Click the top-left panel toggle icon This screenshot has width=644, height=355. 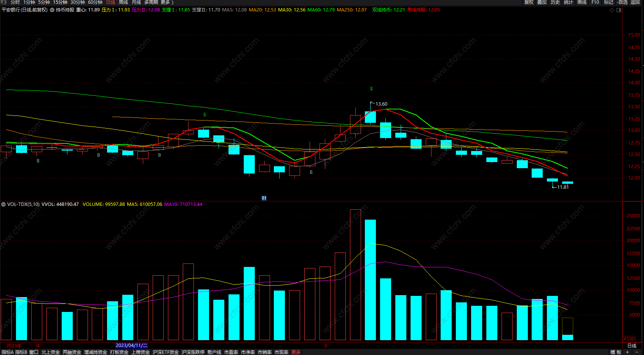4,2
